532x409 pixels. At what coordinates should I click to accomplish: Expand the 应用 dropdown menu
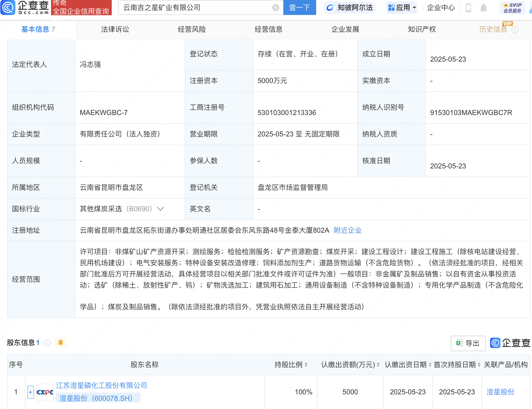402,8
